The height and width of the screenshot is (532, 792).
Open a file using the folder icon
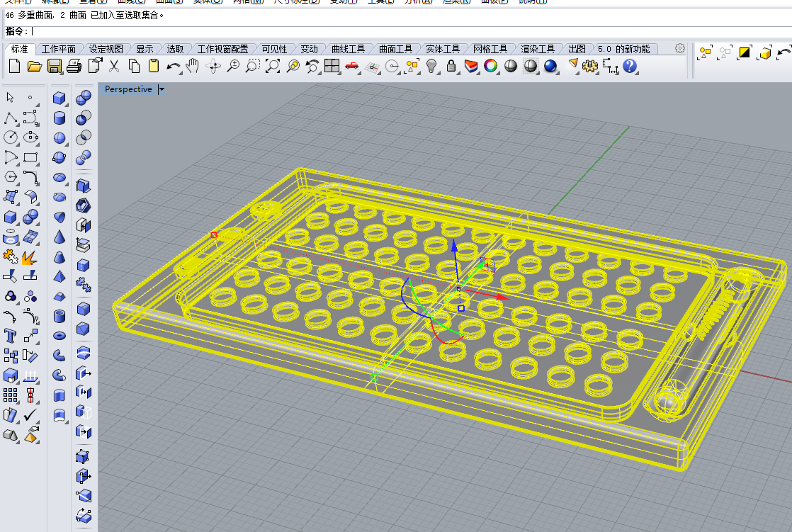(x=34, y=66)
